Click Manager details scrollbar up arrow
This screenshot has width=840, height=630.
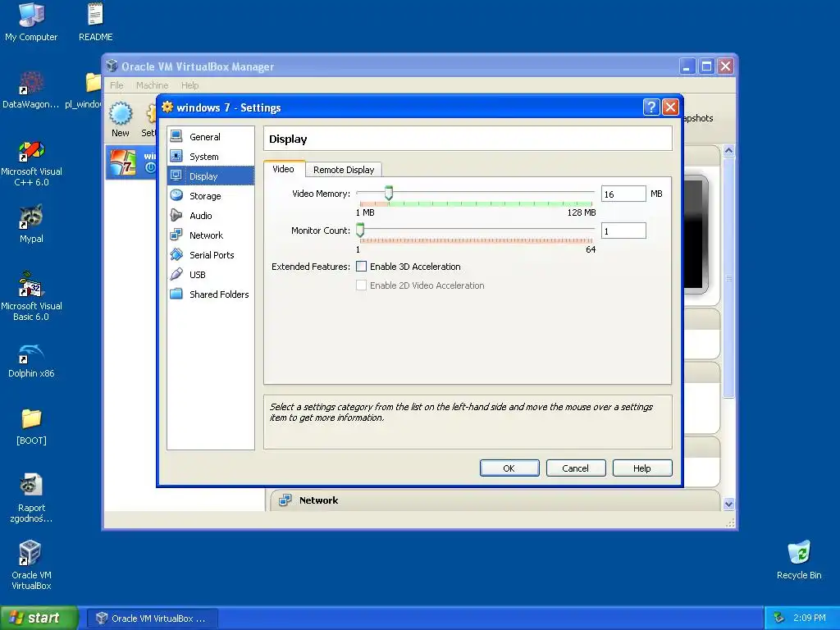(728, 151)
